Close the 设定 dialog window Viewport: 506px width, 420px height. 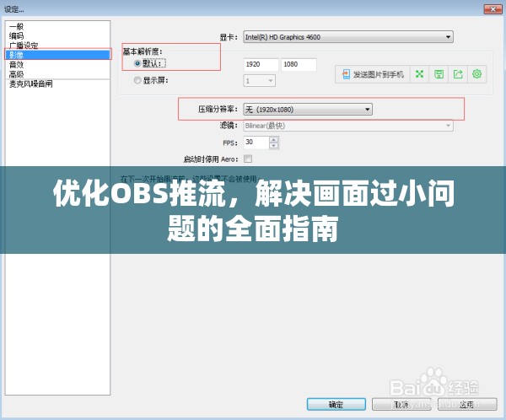click(493, 9)
